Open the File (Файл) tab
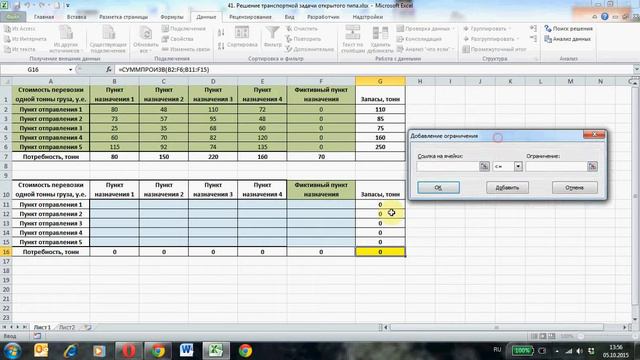 click(x=13, y=17)
